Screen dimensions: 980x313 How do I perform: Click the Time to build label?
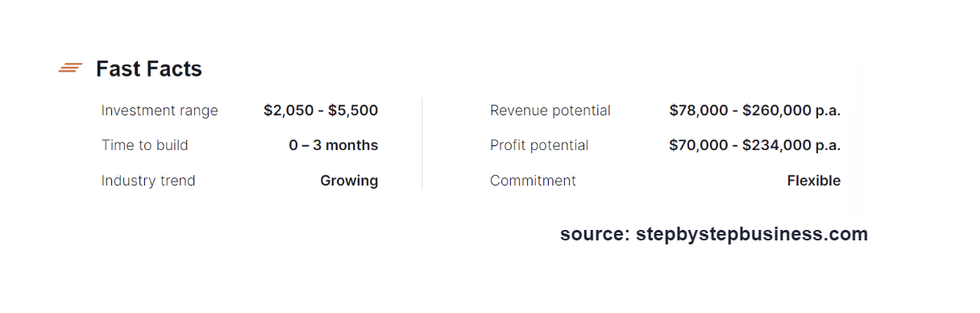click(x=145, y=145)
